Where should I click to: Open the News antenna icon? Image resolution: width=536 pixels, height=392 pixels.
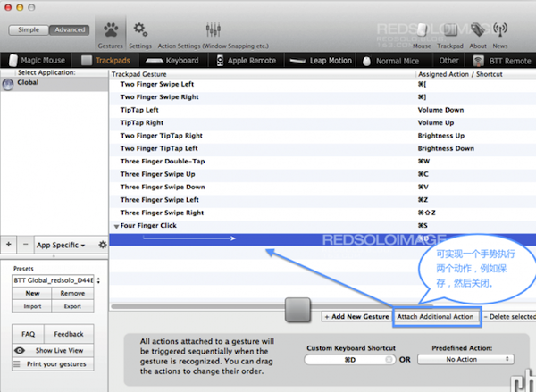[x=499, y=35]
